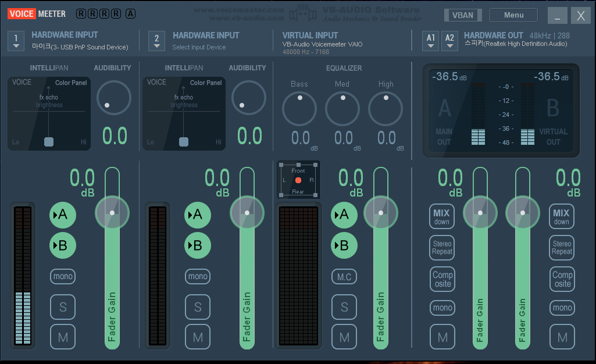This screenshot has height=364, width=596.
Task: Enable mono on Hardware Input 1
Action: tap(63, 276)
